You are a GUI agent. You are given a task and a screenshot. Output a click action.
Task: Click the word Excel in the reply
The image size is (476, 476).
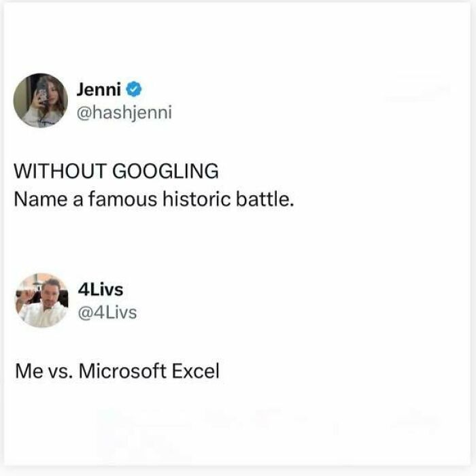[x=196, y=371]
